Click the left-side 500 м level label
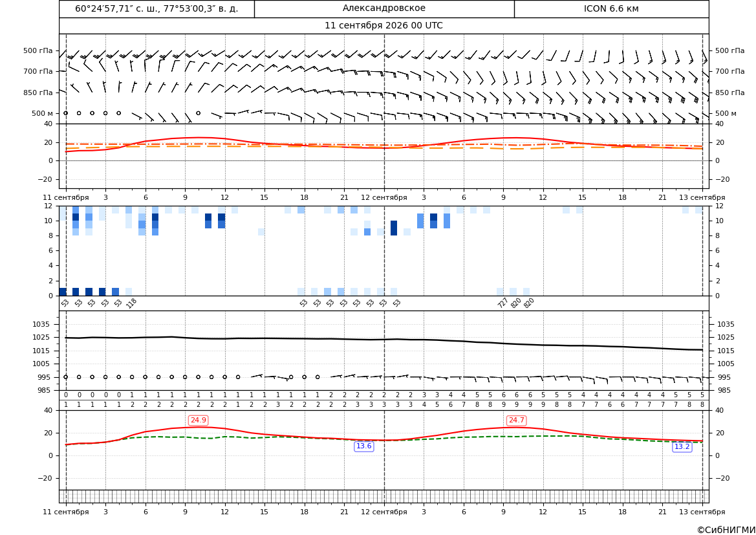Image resolution: width=756 pixels, height=535 pixels. click(x=43, y=113)
